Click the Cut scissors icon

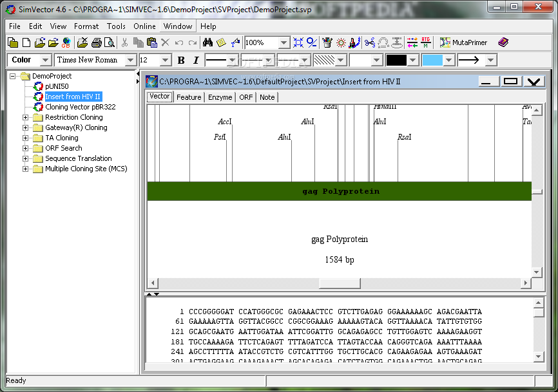124,42
